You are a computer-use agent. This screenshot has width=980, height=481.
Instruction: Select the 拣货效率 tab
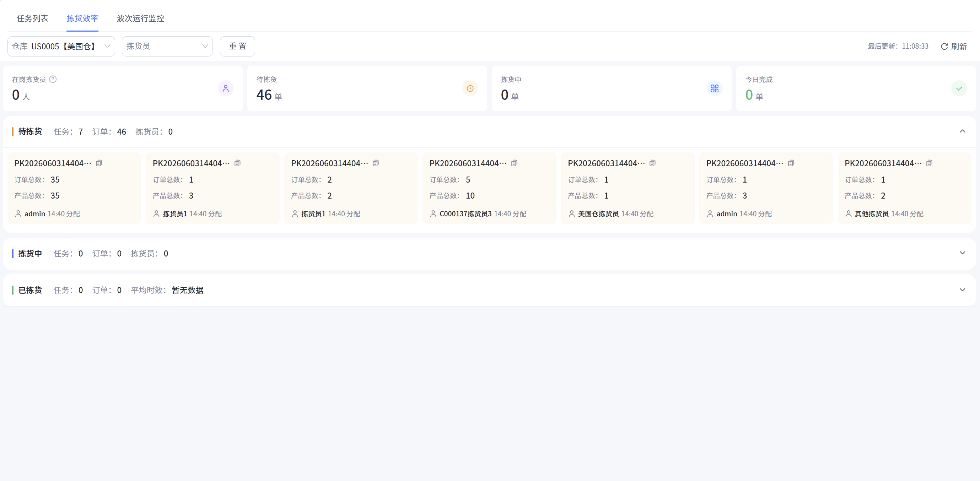pos(82,18)
